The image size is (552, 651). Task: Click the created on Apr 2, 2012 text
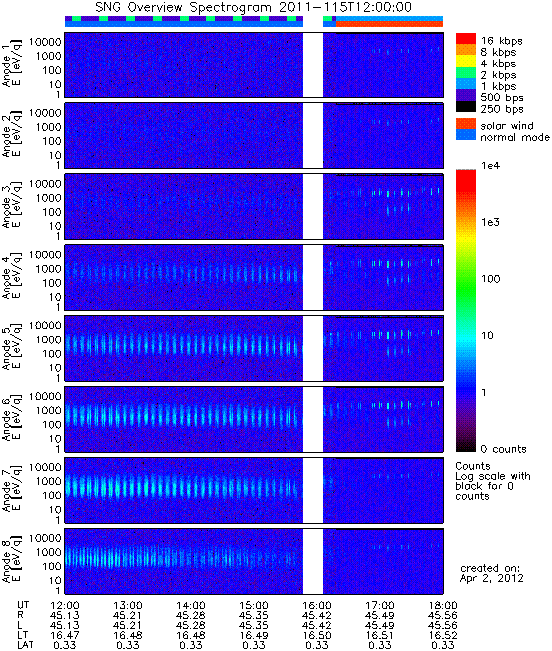click(492, 573)
